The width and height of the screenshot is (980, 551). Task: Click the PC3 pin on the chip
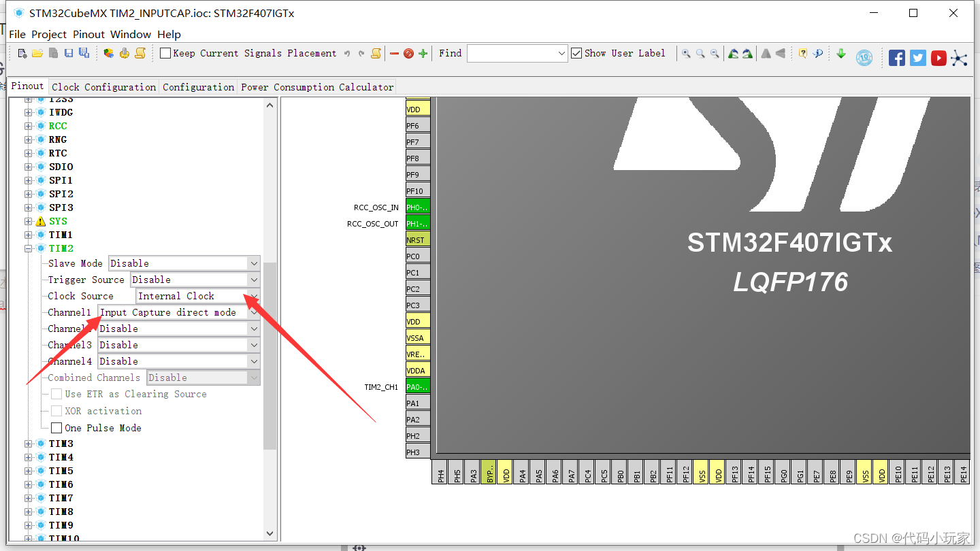pyautogui.click(x=418, y=305)
